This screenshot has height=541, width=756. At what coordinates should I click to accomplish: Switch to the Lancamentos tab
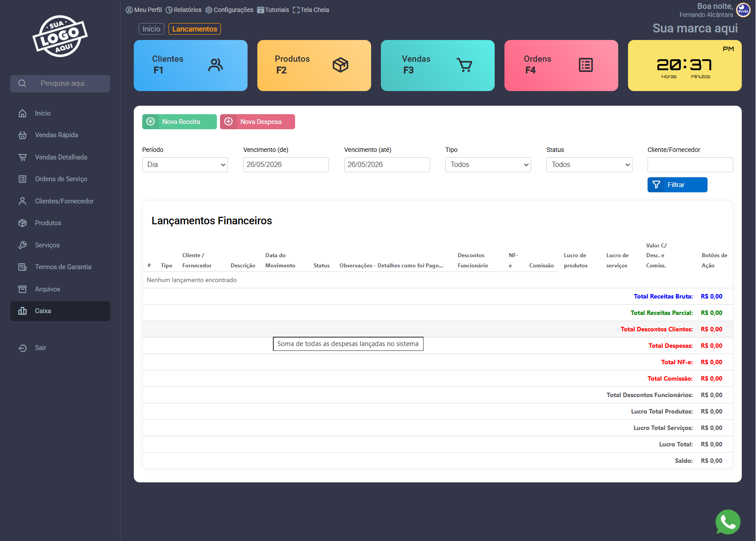[195, 29]
